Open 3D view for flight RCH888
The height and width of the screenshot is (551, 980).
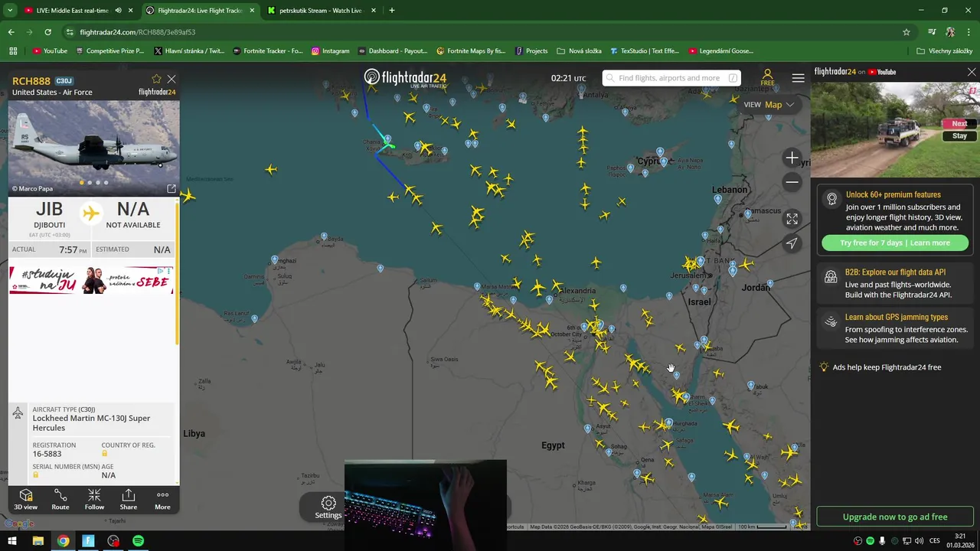tap(25, 499)
